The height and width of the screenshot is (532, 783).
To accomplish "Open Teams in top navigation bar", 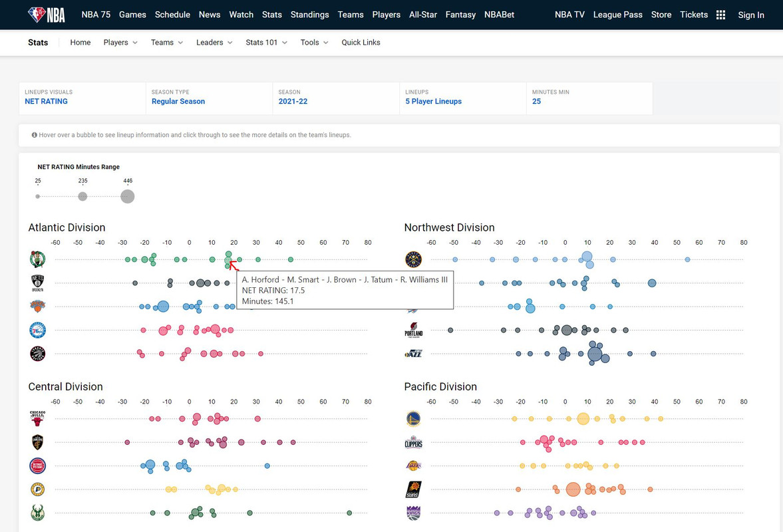I will (351, 15).
